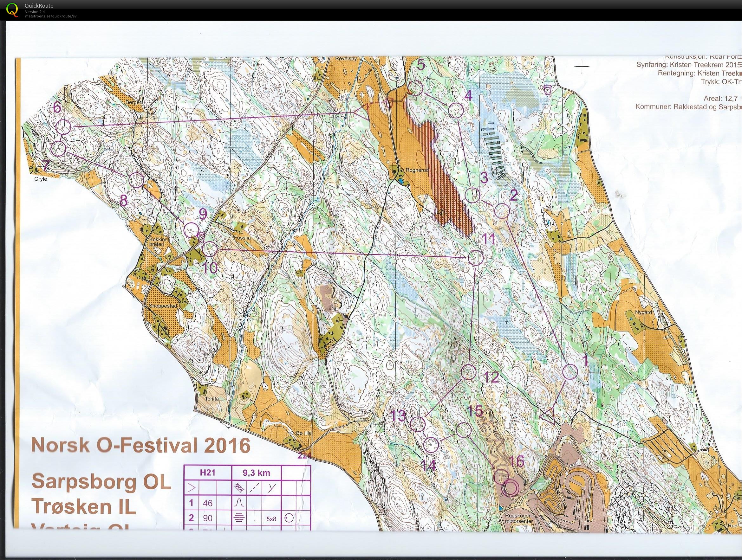Image resolution: width=742 pixels, height=560 pixels.
Task: Click the H21 cell in control table
Action: coord(208,473)
